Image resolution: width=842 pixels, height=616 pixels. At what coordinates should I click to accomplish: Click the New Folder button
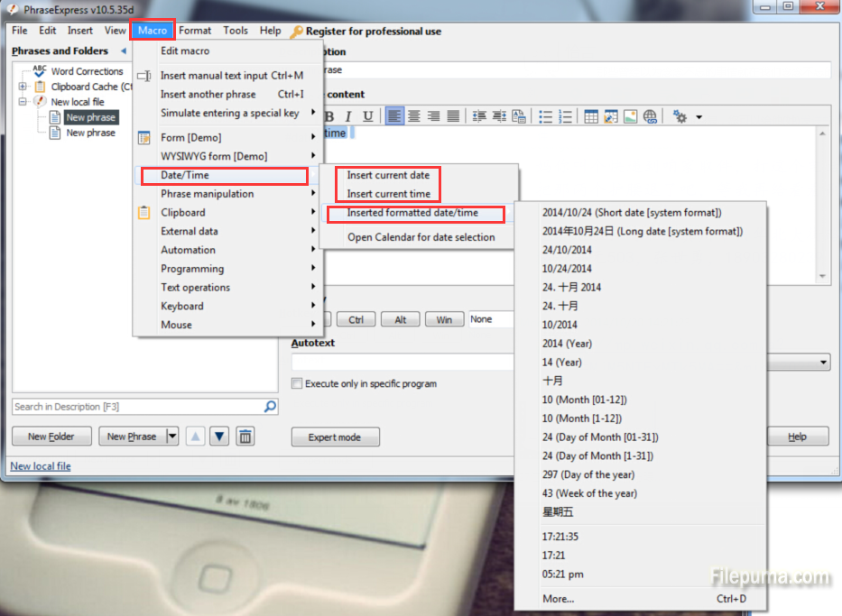click(51, 437)
